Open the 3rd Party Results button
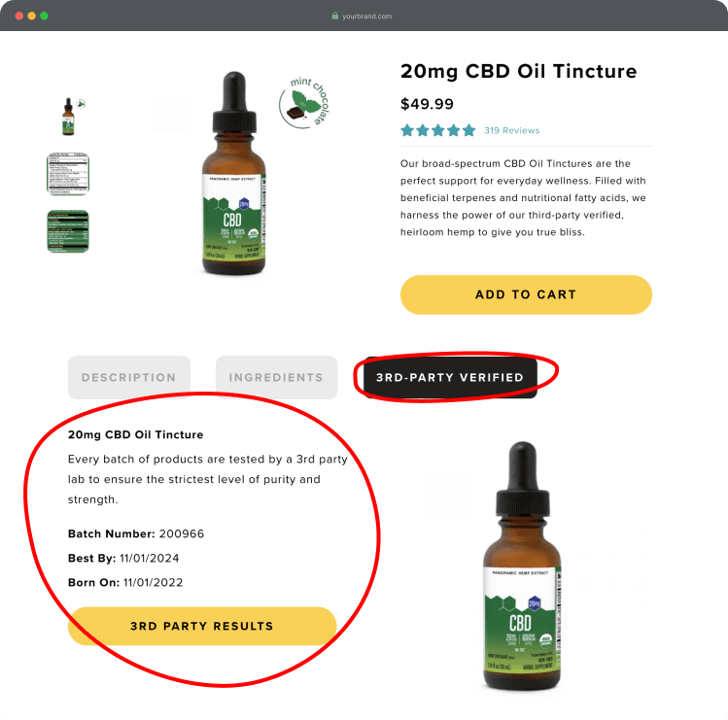This screenshot has width=728, height=720. pyautogui.click(x=202, y=626)
